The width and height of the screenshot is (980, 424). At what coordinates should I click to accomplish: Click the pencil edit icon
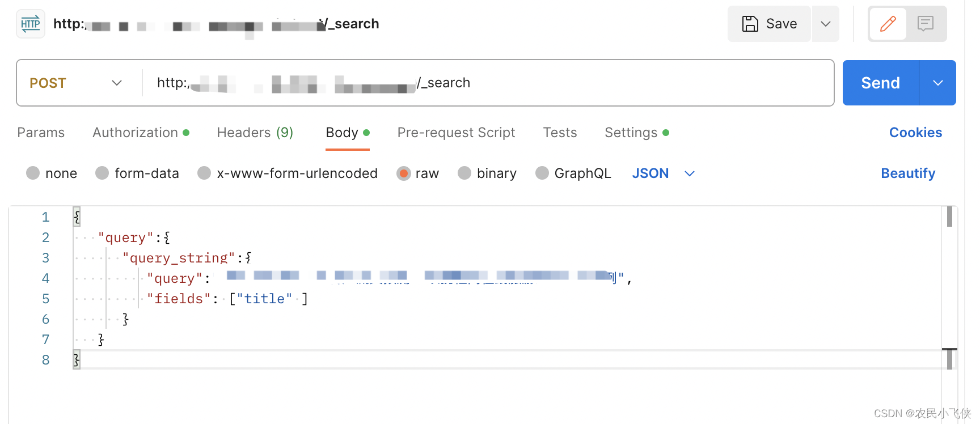coord(888,24)
